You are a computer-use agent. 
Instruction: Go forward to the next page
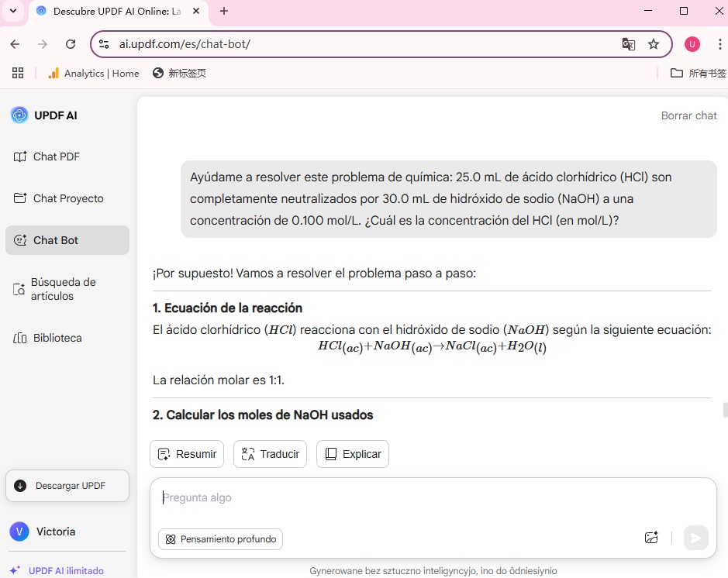(42, 44)
